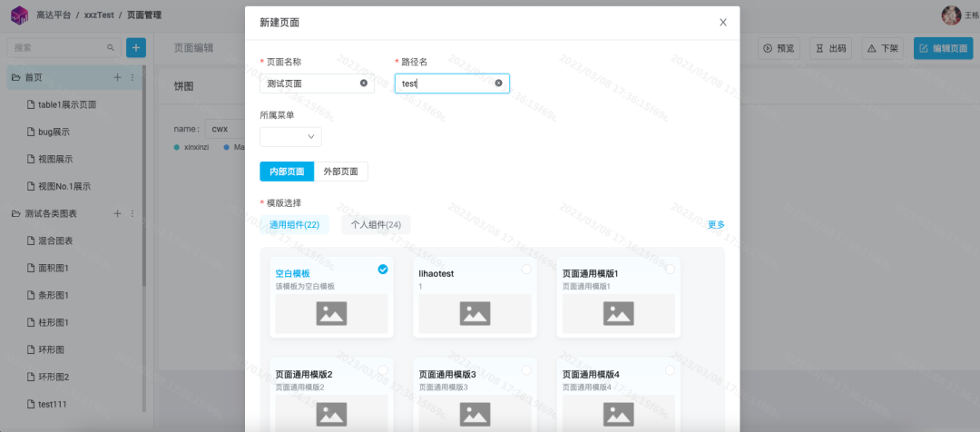The width and height of the screenshot is (980, 432).
Task: Switch to 内部页面 option
Action: 287,172
